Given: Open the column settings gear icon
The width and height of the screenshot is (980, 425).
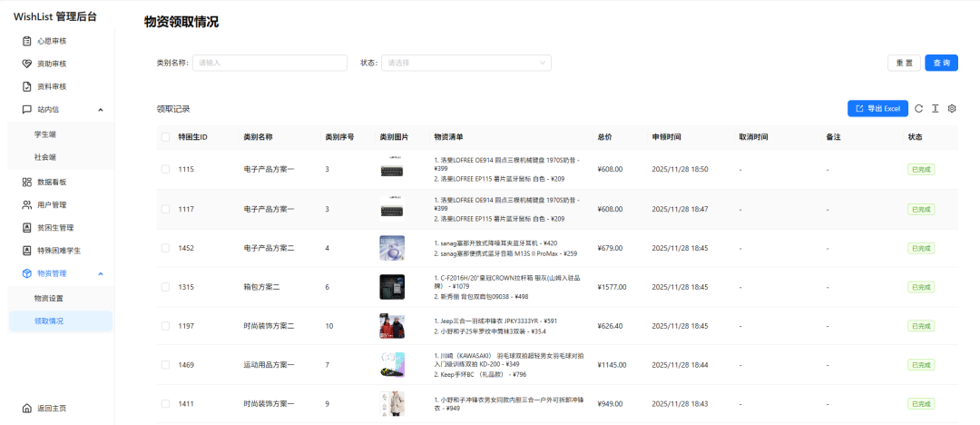Looking at the screenshot, I should pos(952,109).
